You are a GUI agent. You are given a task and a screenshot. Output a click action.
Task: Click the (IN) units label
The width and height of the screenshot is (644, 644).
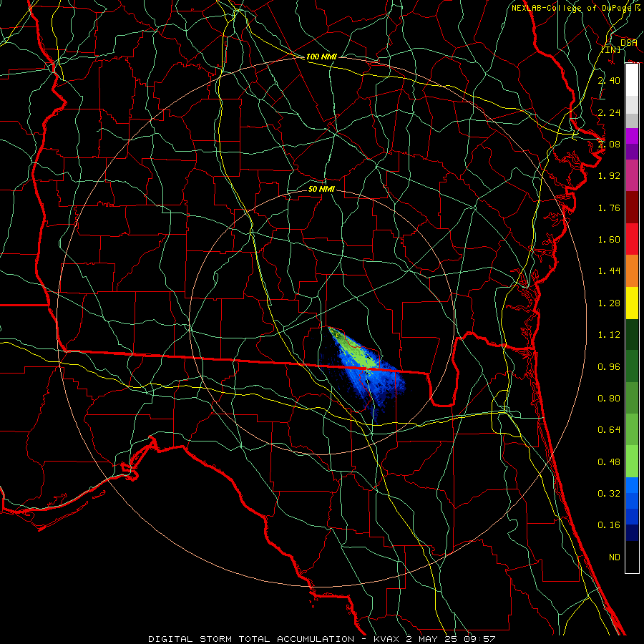click(x=611, y=49)
